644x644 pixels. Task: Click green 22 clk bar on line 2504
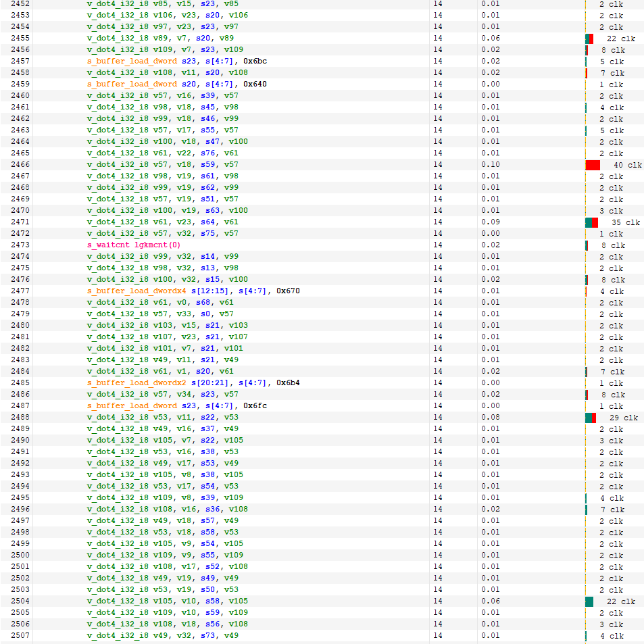pos(589,602)
